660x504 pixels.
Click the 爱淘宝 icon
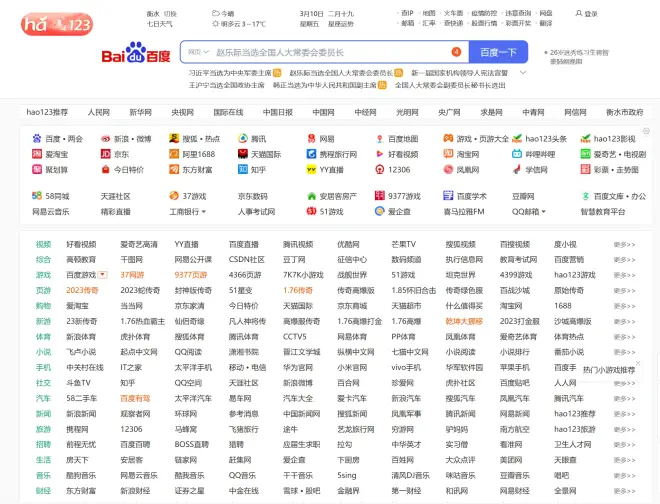37,154
